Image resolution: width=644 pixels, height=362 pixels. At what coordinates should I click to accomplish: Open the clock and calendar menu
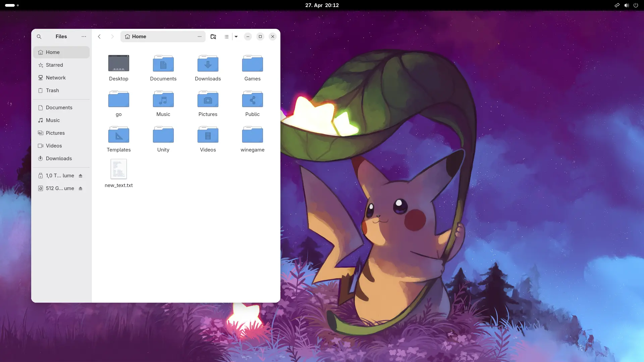[322, 5]
